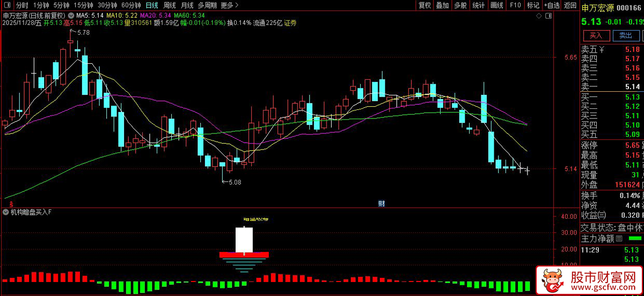The image size is (644, 296).
Task: Select the 60分钟 period
Action: (x=131, y=5)
